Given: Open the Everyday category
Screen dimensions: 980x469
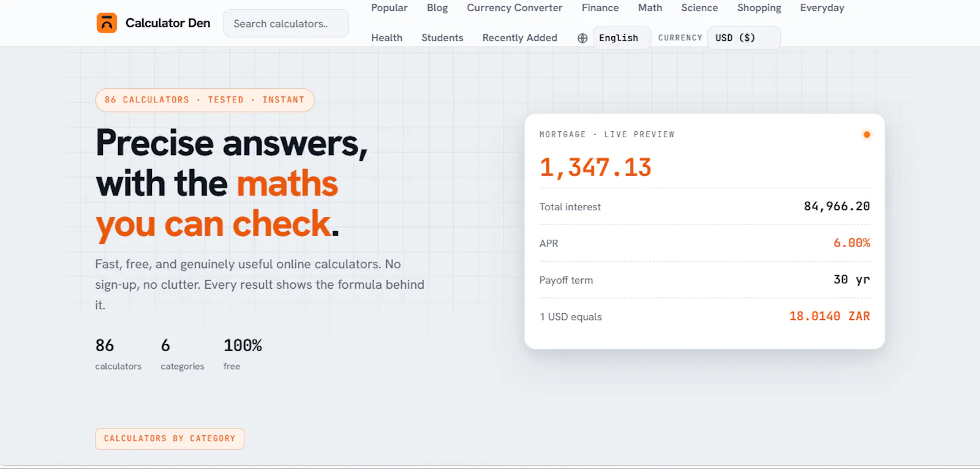Looking at the screenshot, I should [x=822, y=8].
